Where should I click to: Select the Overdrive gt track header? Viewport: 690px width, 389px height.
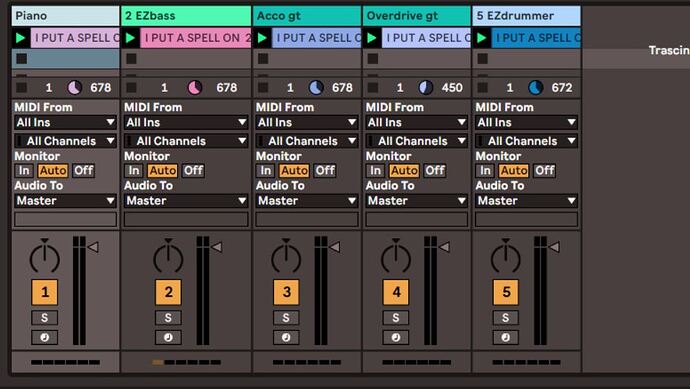pyautogui.click(x=417, y=16)
